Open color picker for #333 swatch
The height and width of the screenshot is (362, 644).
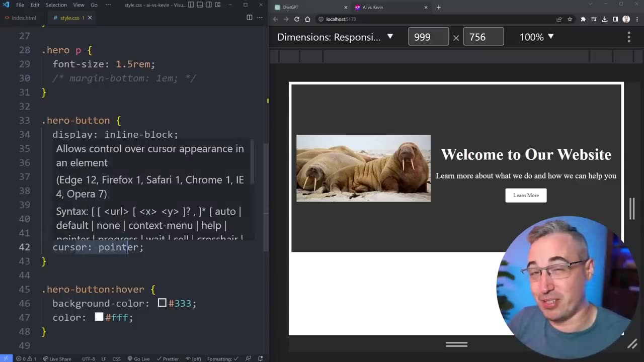(x=162, y=303)
